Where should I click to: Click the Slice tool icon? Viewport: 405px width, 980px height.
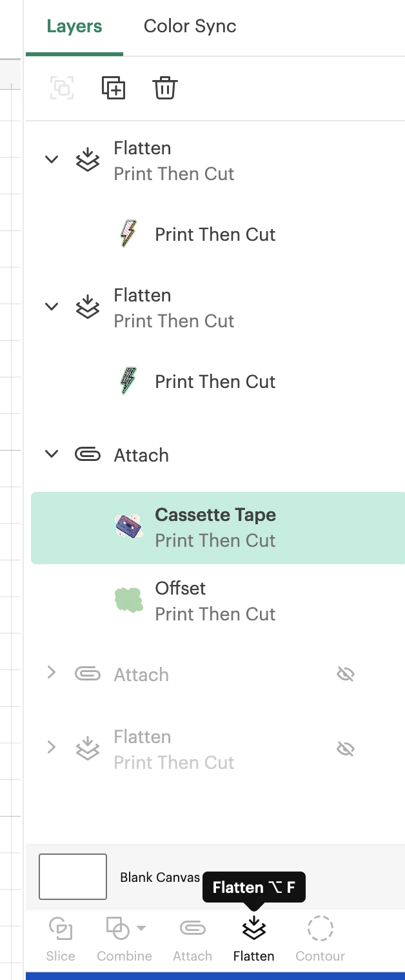click(x=61, y=930)
